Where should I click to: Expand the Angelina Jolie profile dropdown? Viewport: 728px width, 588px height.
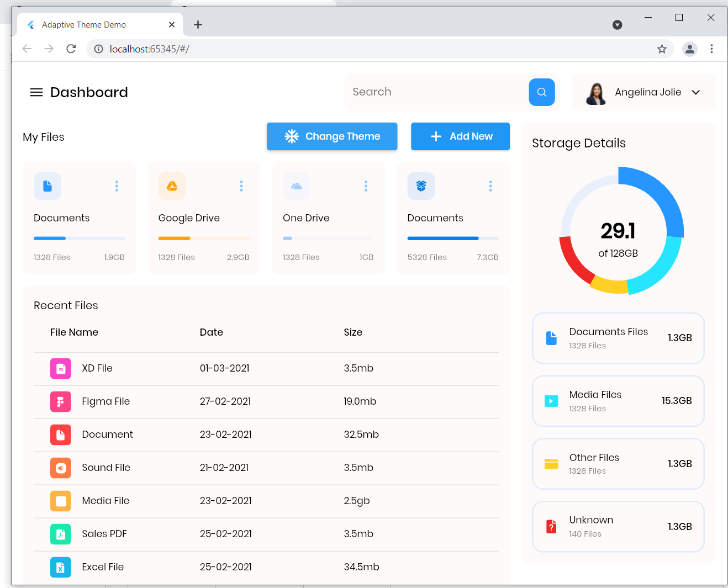(696, 92)
